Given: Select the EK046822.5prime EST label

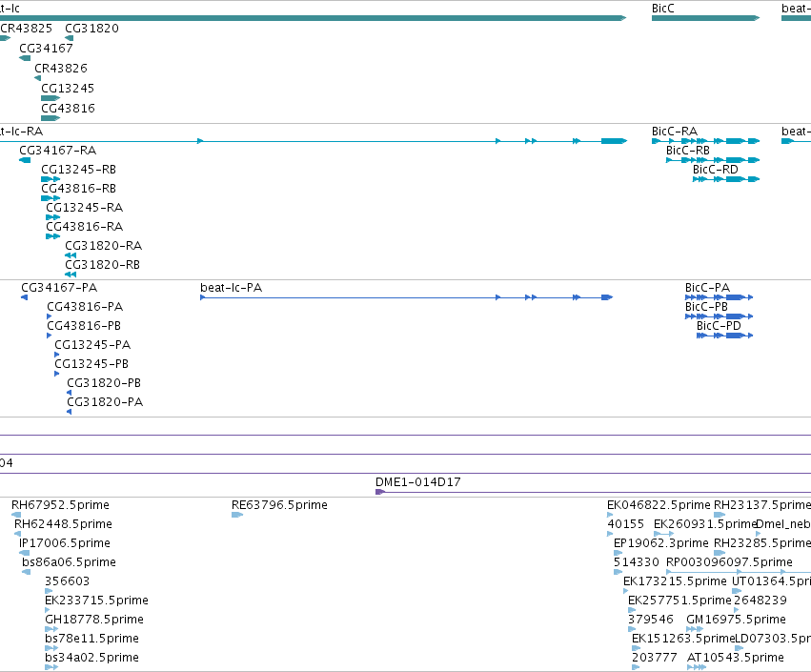Looking at the screenshot, I should pos(659,505).
